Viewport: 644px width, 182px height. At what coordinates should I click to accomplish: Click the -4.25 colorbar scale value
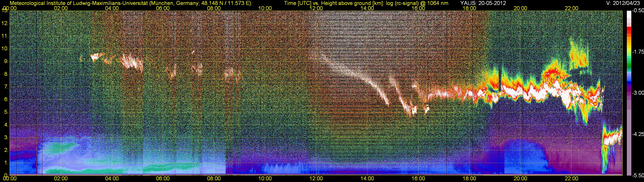tap(638, 134)
